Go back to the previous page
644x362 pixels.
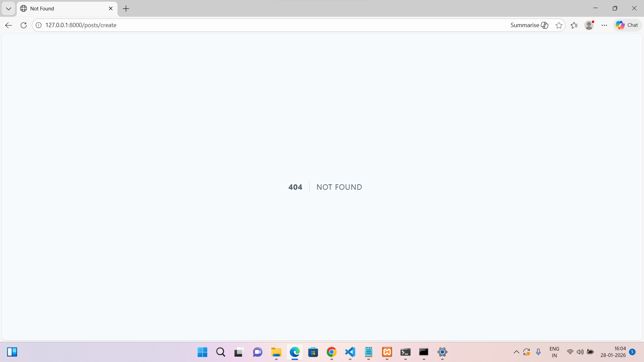point(8,25)
